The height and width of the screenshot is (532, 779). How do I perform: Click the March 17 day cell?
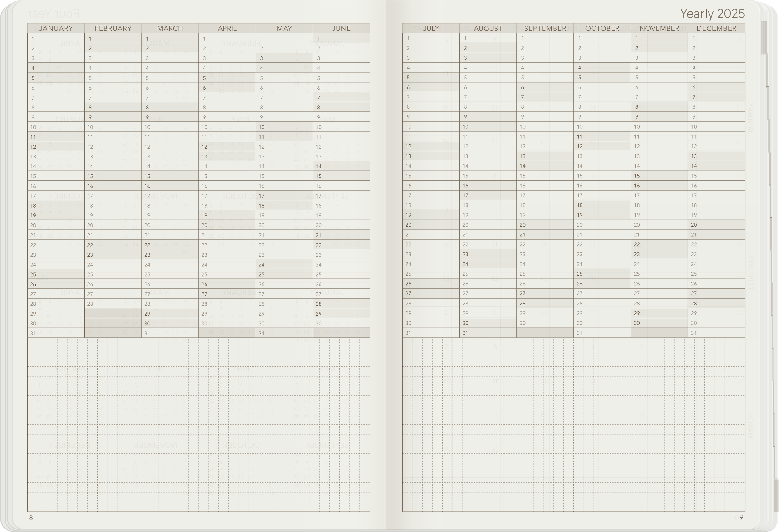[x=170, y=196]
